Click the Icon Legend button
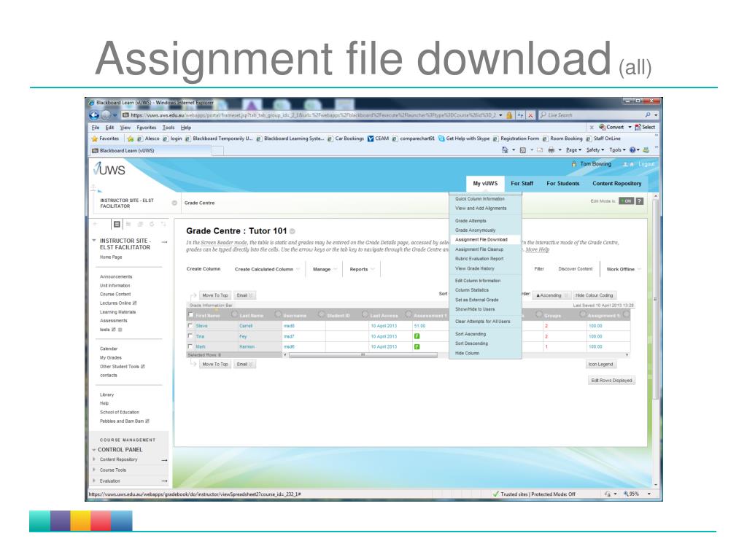747x560 pixels. (x=601, y=365)
